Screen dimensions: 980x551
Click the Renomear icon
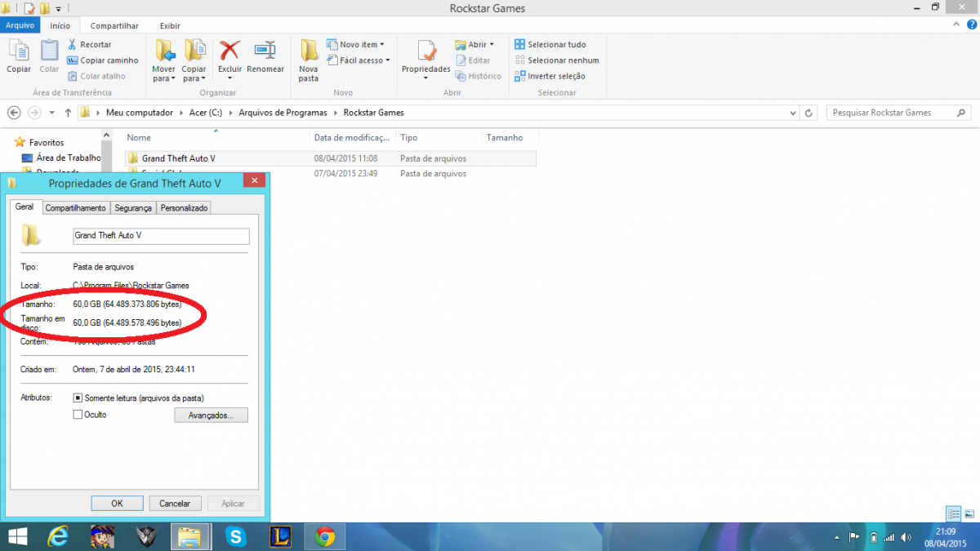265,51
